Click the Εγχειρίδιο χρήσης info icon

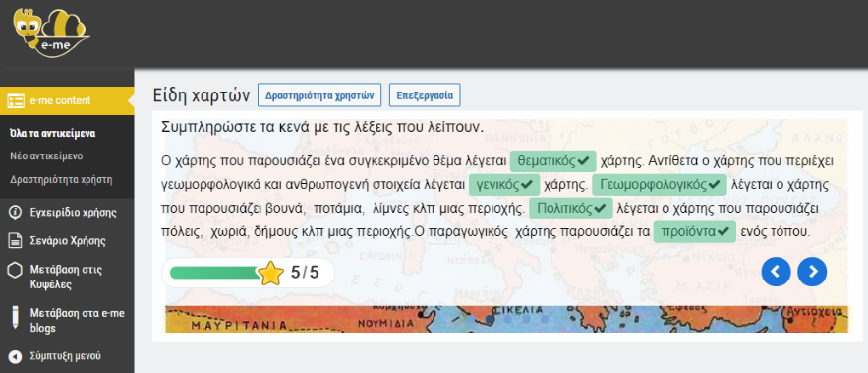click(x=16, y=213)
